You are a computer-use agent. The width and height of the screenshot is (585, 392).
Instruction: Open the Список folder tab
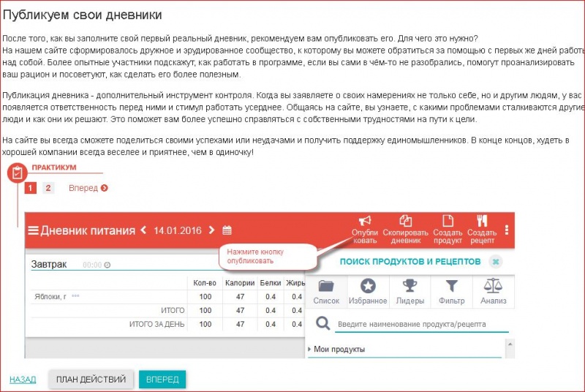[x=326, y=292]
